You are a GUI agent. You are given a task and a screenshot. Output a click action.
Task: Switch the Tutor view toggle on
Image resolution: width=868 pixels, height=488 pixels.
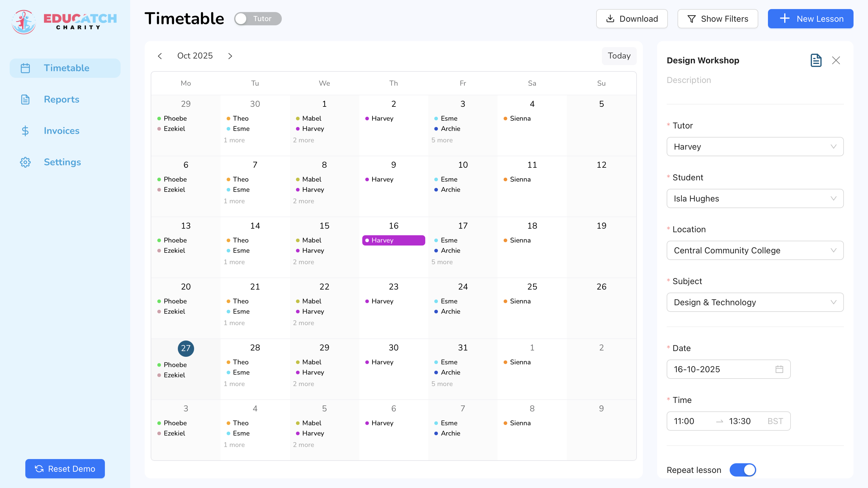(x=257, y=18)
